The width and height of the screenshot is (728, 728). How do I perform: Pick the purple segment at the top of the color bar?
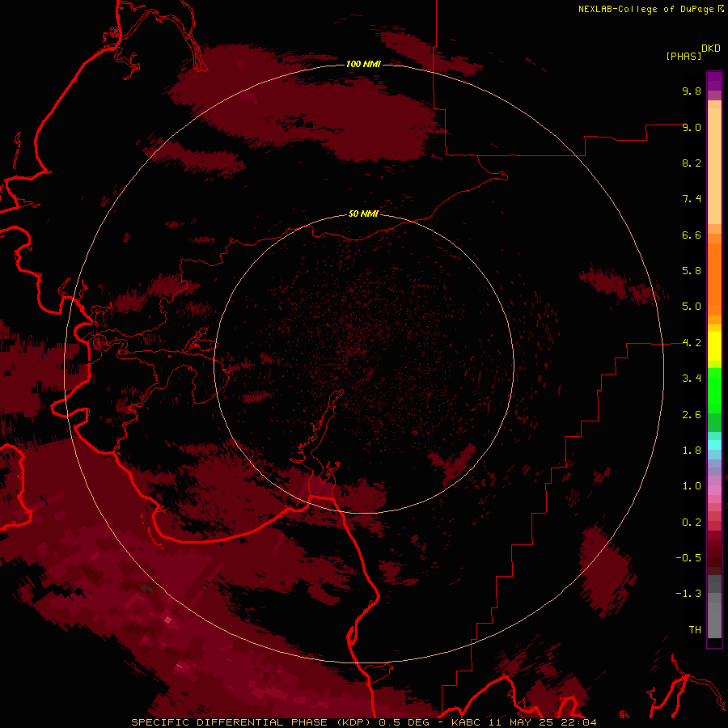[714, 81]
